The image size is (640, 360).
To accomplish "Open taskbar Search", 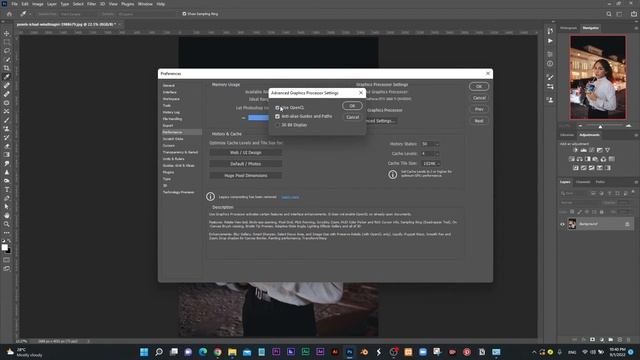I will [x=159, y=352].
